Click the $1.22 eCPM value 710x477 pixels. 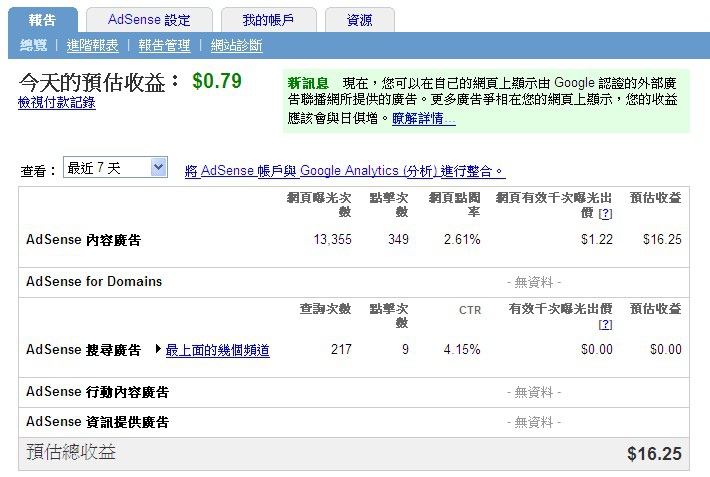coord(597,239)
